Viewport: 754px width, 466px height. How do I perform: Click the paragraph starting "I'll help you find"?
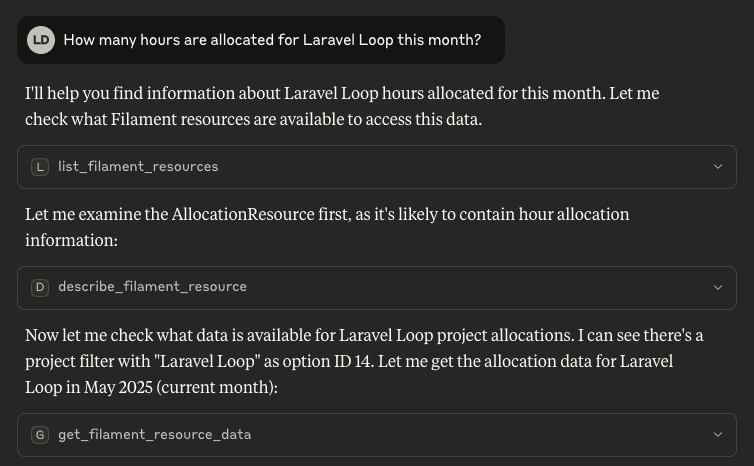coord(342,106)
